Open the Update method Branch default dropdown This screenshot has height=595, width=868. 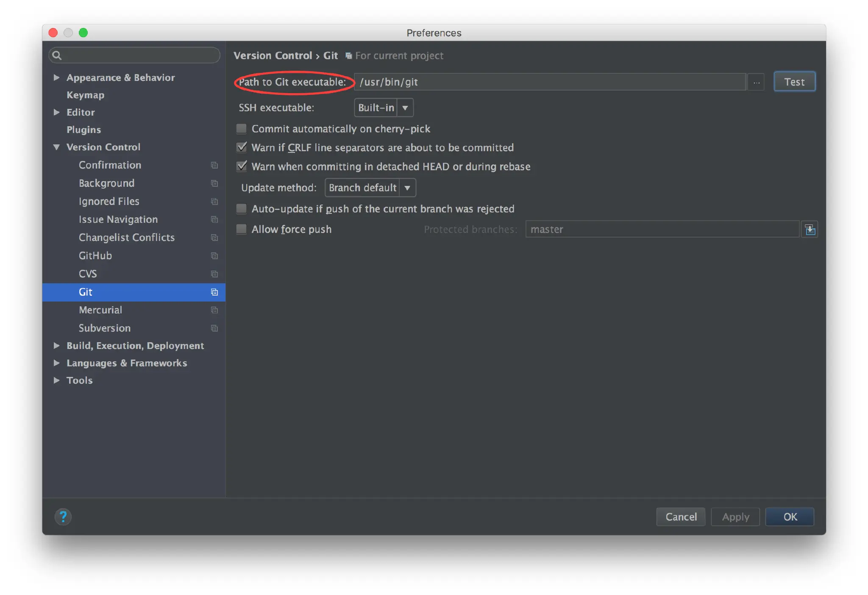coord(370,188)
